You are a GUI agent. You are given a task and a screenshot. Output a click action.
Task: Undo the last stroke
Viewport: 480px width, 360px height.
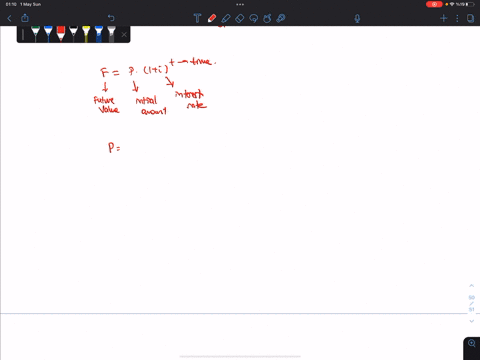[x=111, y=18]
